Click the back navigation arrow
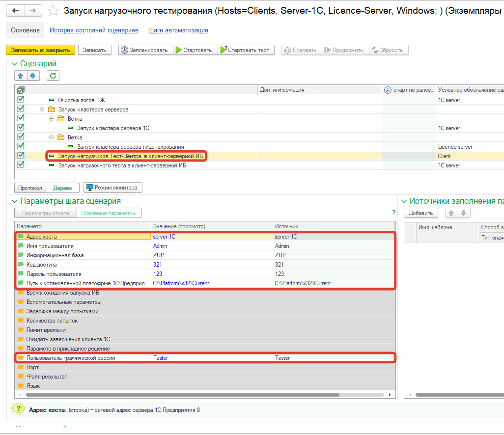Image resolution: width=504 pixels, height=435 pixels. point(15,11)
